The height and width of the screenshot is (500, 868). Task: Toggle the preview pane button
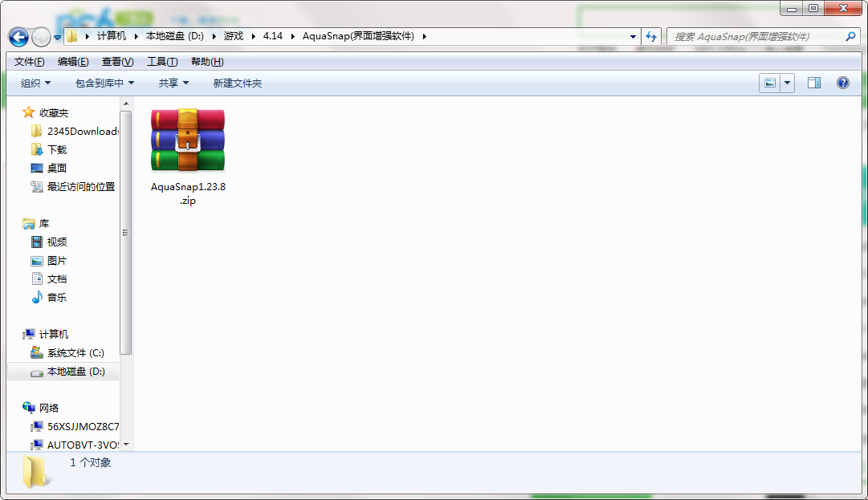click(x=813, y=83)
